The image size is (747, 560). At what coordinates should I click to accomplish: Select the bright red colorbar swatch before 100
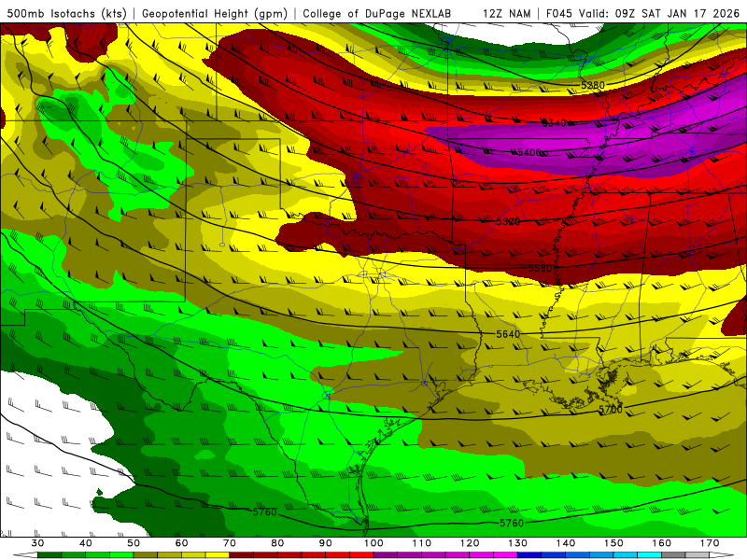(x=361, y=555)
